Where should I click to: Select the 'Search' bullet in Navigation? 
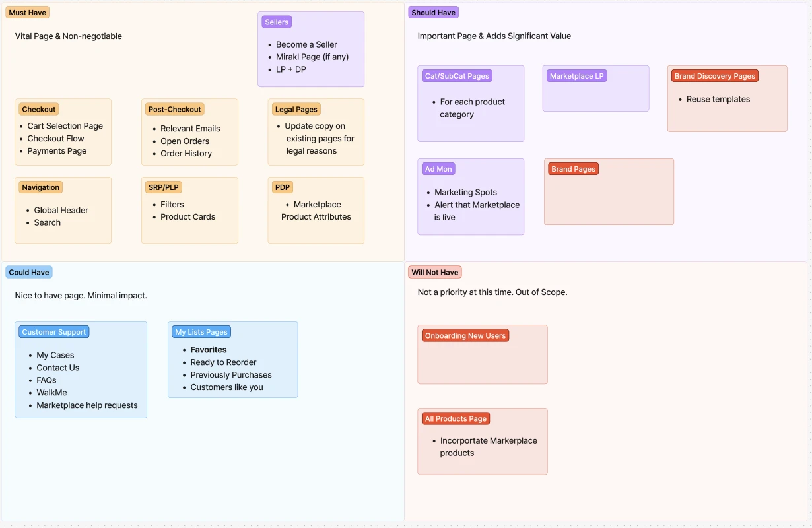48,222
